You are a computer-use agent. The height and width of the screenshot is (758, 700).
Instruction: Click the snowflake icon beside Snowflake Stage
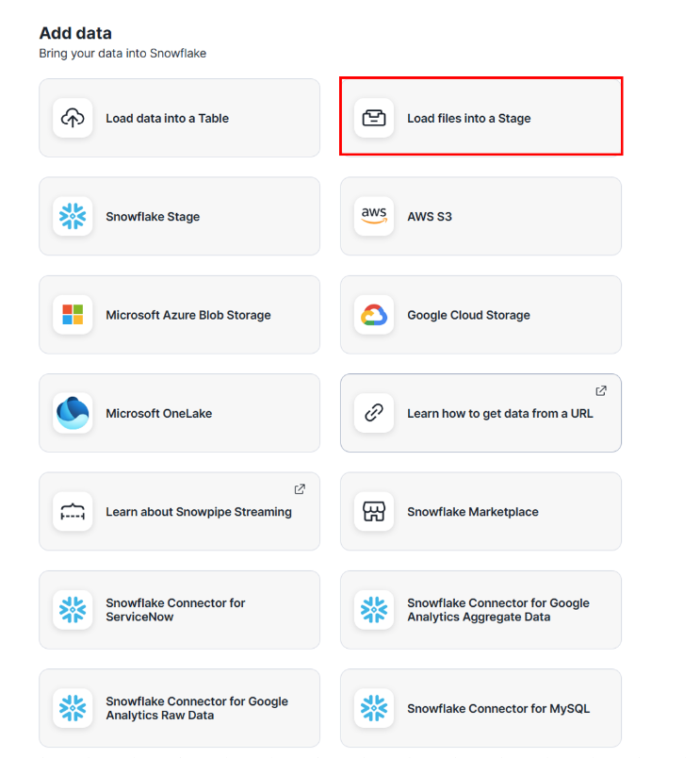click(73, 216)
